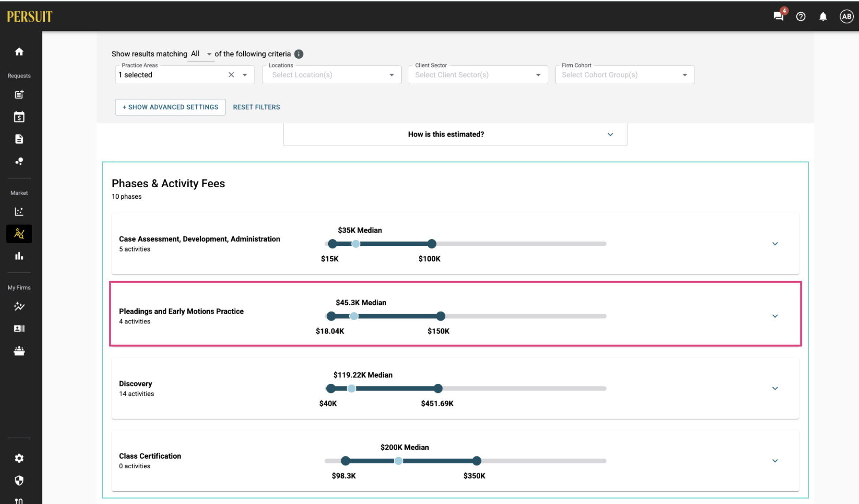Click the Case Assessment median marker

[355, 244]
